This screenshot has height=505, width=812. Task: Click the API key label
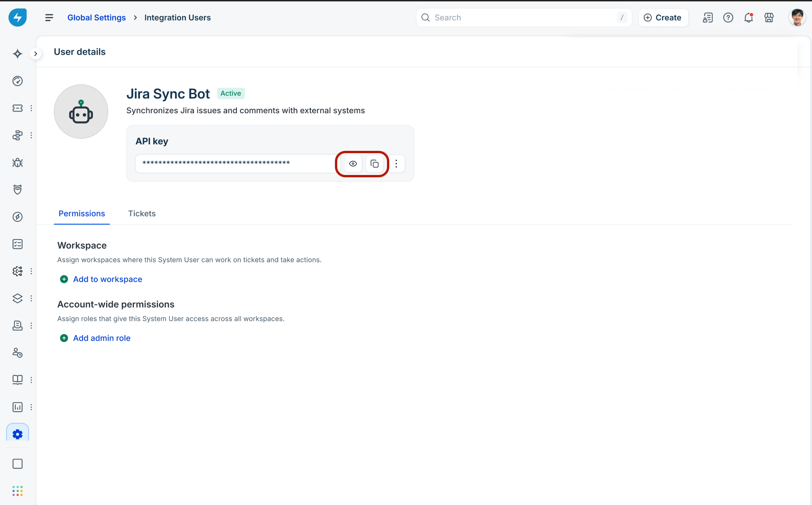coord(152,142)
